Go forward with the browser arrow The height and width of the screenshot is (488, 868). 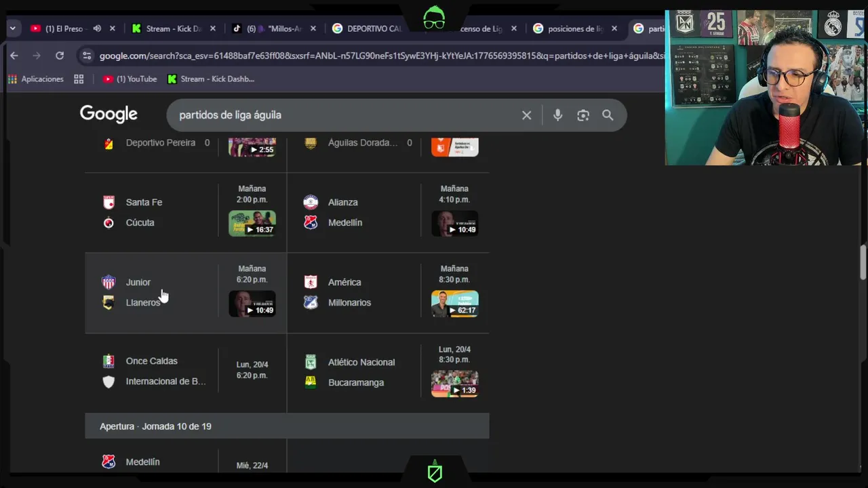pyautogui.click(x=37, y=56)
